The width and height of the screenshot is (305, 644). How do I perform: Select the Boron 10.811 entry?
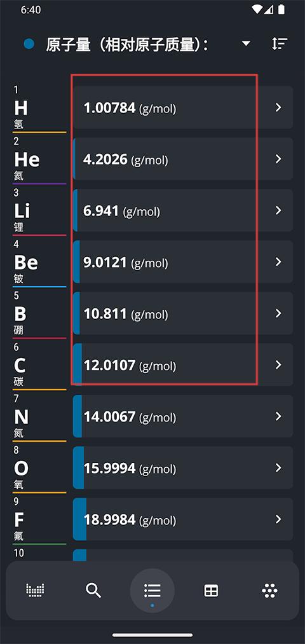(183, 313)
